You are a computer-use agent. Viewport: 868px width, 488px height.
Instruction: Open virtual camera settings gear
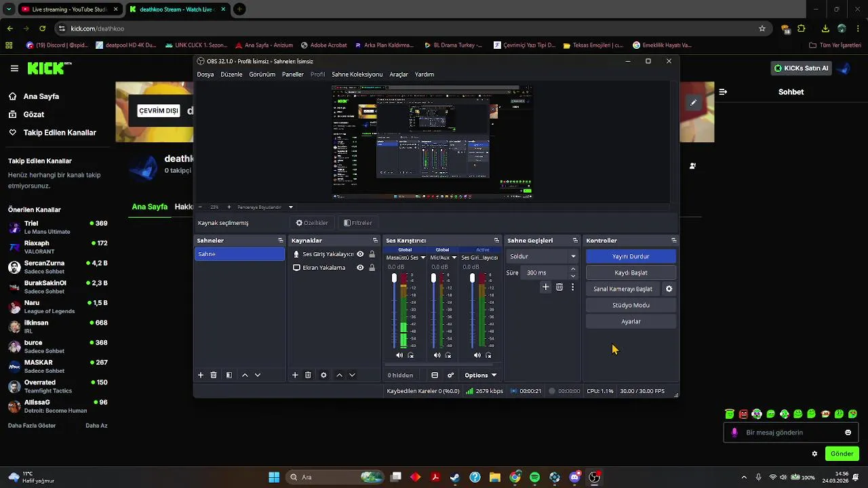tap(669, 289)
